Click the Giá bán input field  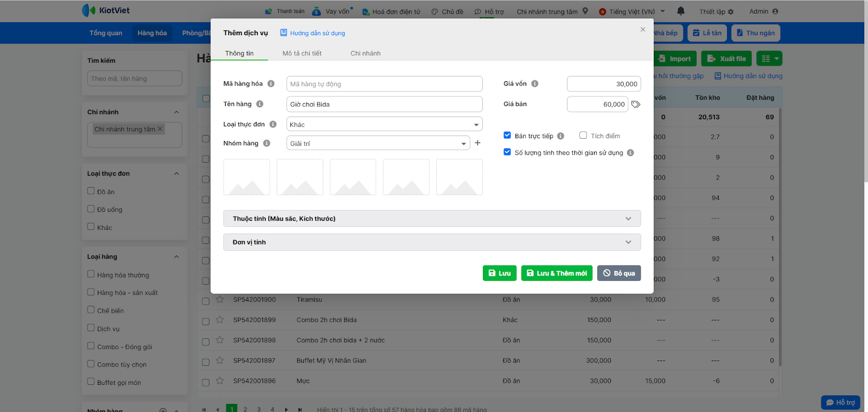pos(597,104)
